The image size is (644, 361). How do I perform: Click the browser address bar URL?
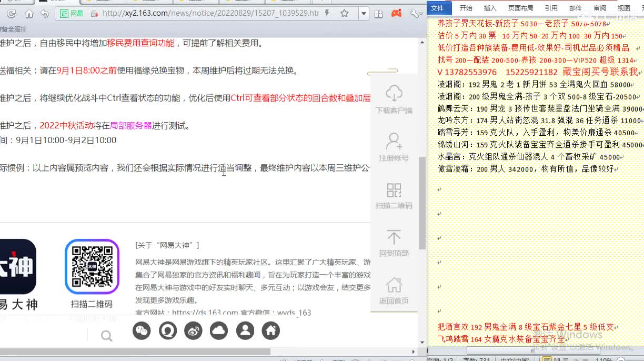(210, 13)
